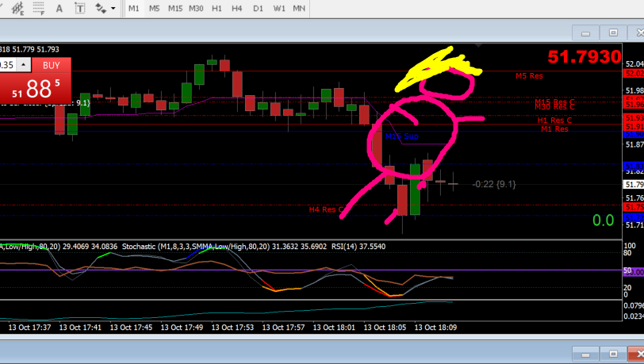Click the 13 Oct 18:01 time label

tap(334, 328)
